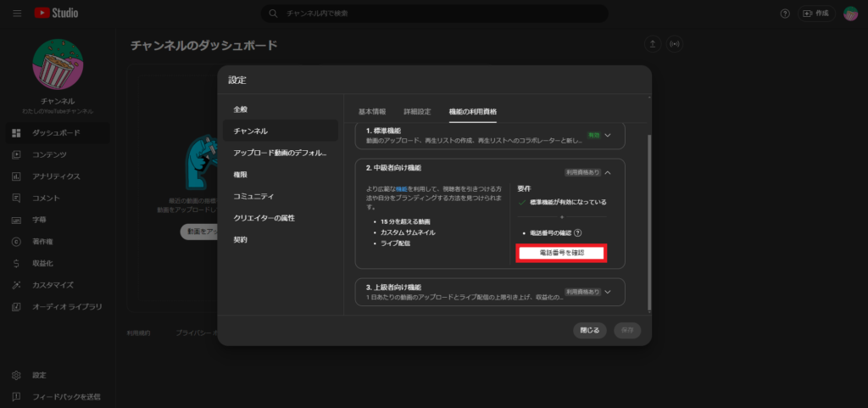Click the go live broadcast icon

pyautogui.click(x=675, y=43)
